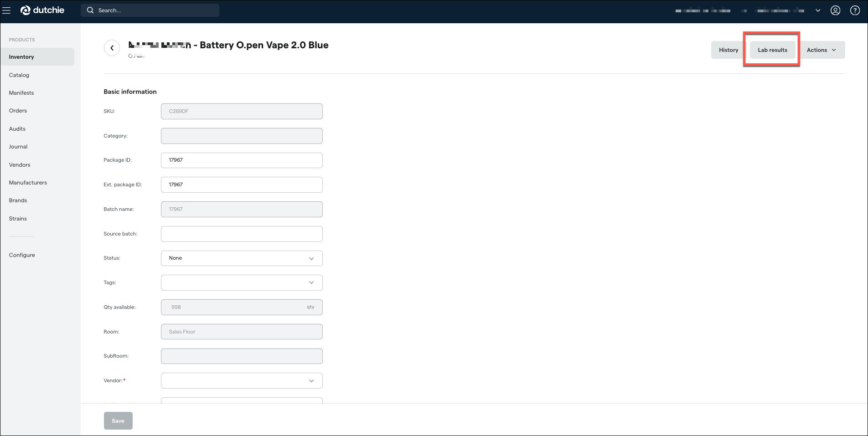Click the Save button
Viewport: 868px width, 436px height.
[x=118, y=421]
